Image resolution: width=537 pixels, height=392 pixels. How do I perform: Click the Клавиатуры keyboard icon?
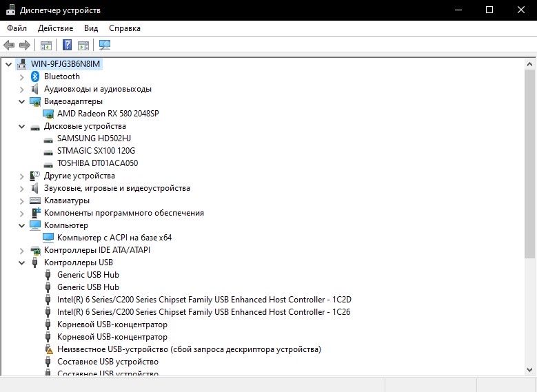[x=35, y=200]
